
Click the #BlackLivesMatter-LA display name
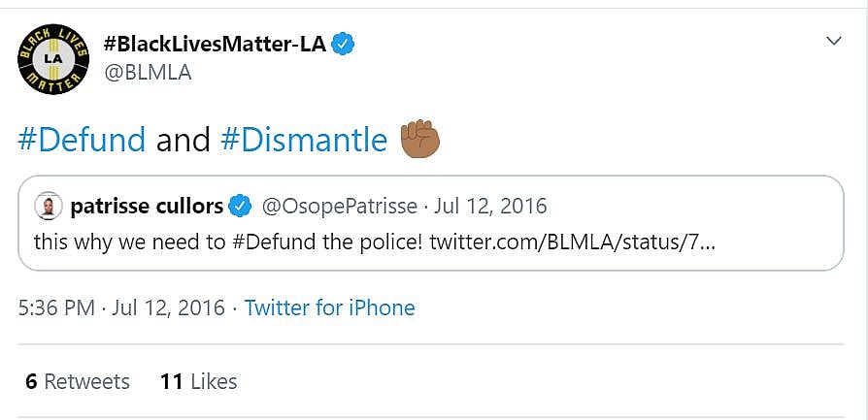[x=214, y=44]
